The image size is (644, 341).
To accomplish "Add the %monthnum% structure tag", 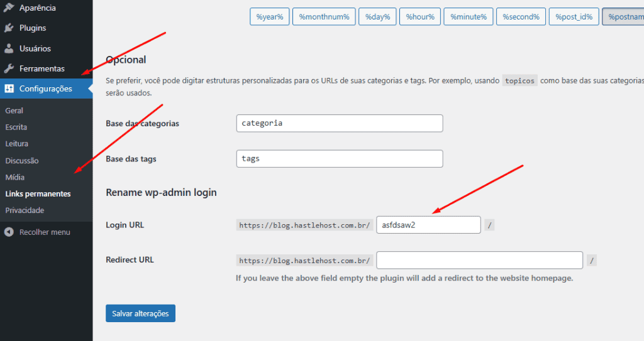I will pos(324,16).
